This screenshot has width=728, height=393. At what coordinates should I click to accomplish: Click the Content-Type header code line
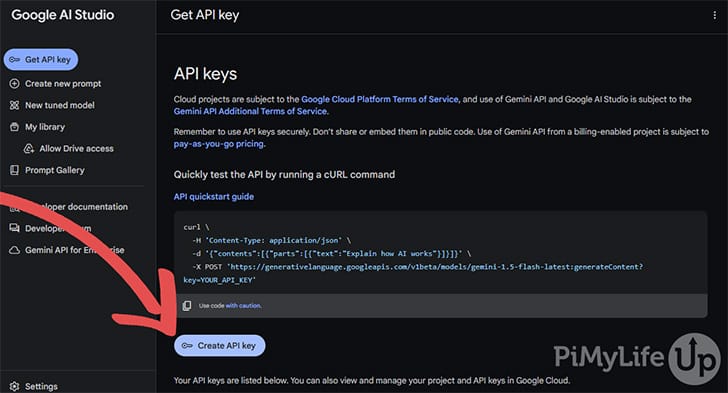click(x=272, y=240)
